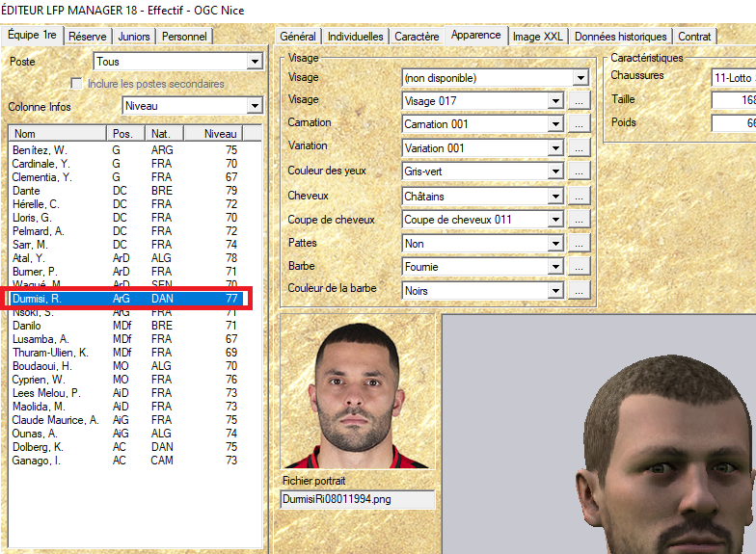Open browse button next to Coupe de cheveux 011

coord(579,220)
